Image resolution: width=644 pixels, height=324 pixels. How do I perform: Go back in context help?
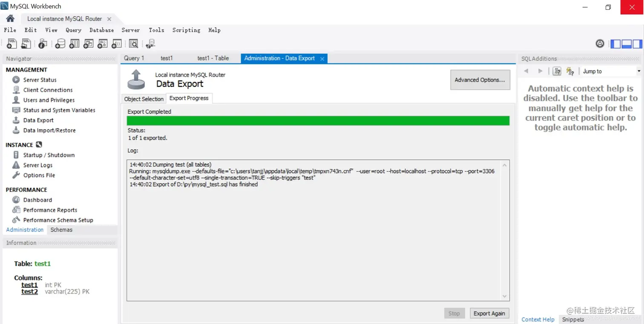526,71
